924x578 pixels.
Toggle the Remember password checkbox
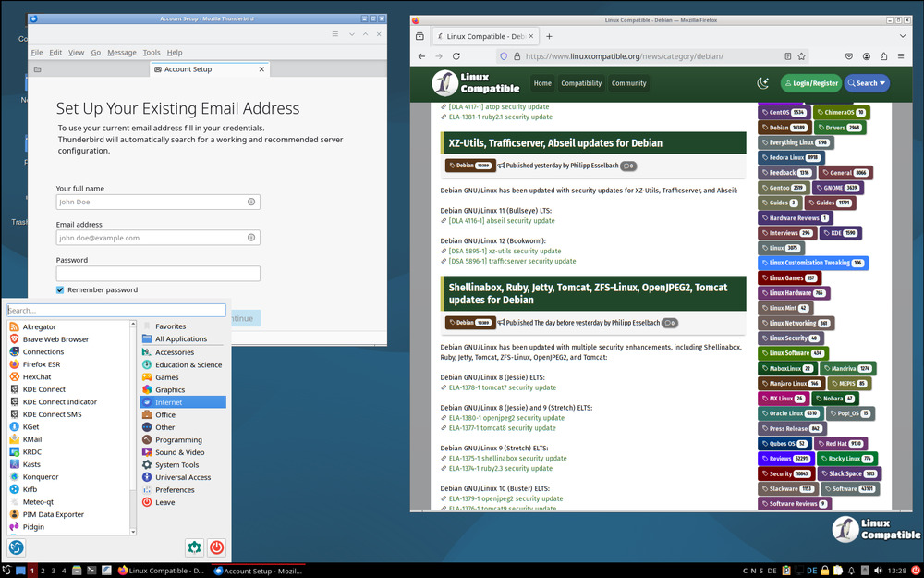tap(61, 289)
